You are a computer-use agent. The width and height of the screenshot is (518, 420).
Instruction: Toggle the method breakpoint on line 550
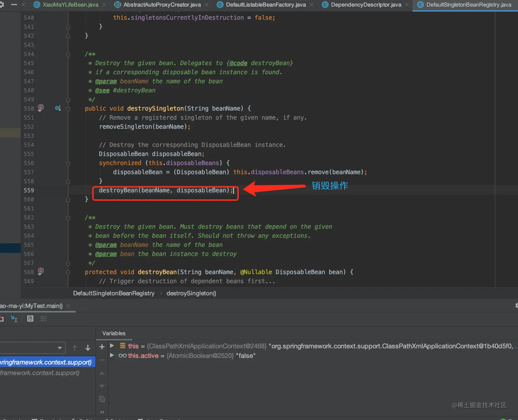pyautogui.click(x=41, y=108)
